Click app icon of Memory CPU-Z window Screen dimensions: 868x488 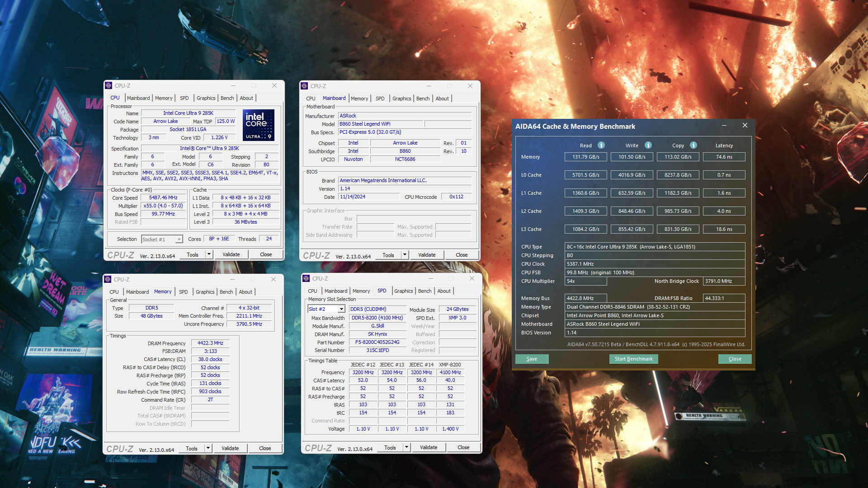pyautogui.click(x=108, y=279)
